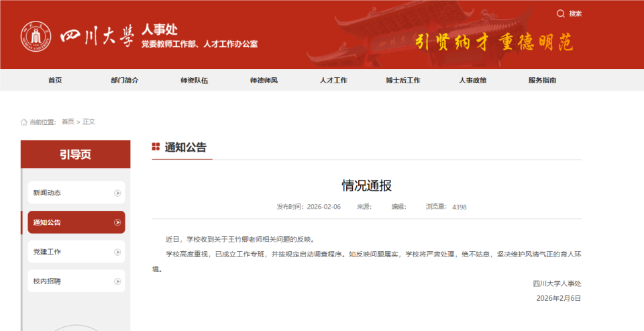Select 新闻动态 in the sidebar
This screenshot has height=331, width=644.
48,193
